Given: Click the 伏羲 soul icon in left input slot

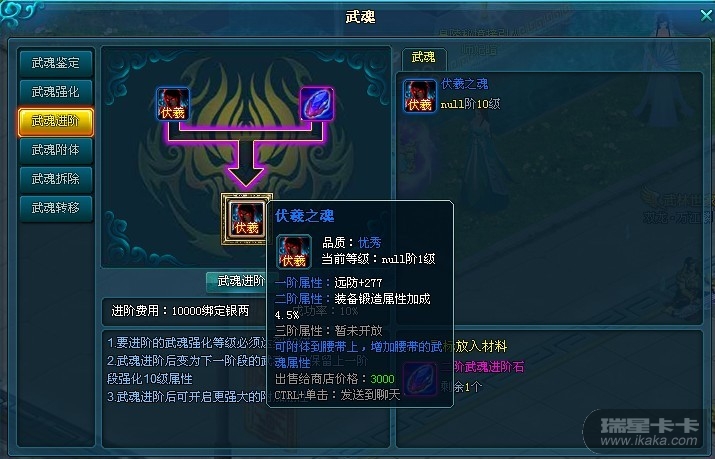Looking at the screenshot, I should point(173,104).
